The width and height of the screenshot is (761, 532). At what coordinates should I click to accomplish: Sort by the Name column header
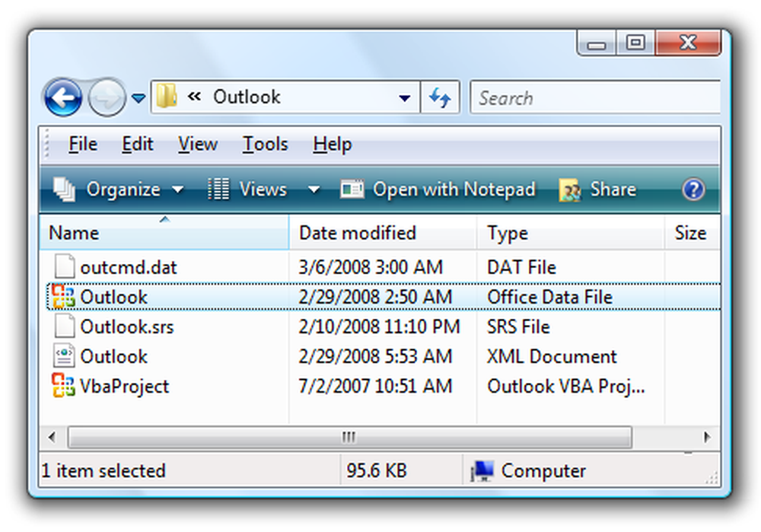coord(164,233)
